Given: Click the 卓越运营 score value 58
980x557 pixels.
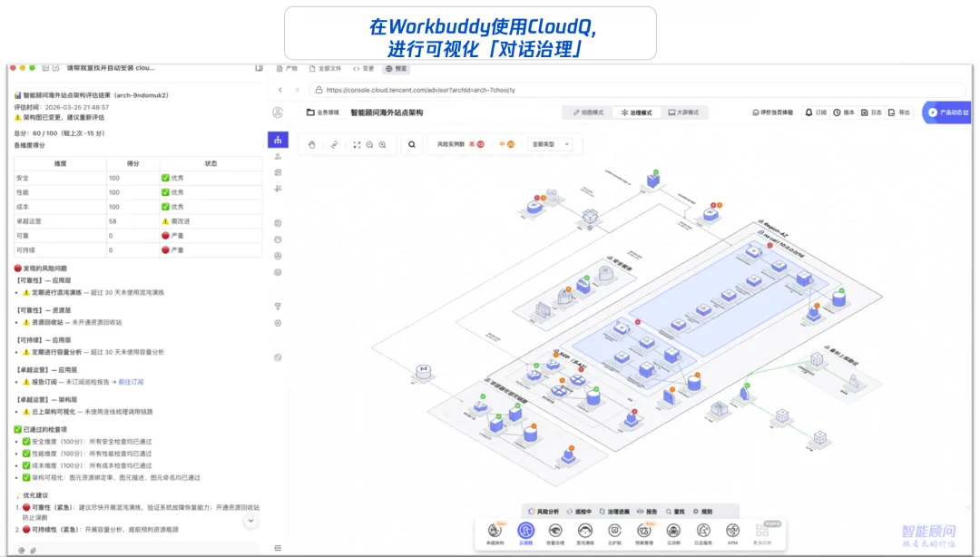Looking at the screenshot, I should click(113, 221).
